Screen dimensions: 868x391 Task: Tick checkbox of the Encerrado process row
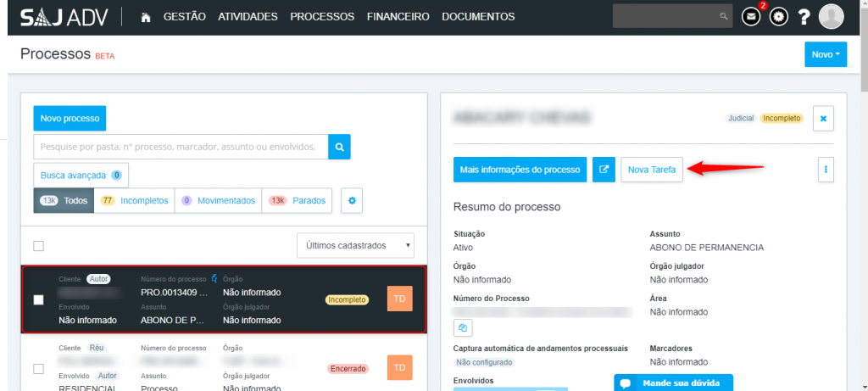point(38,368)
